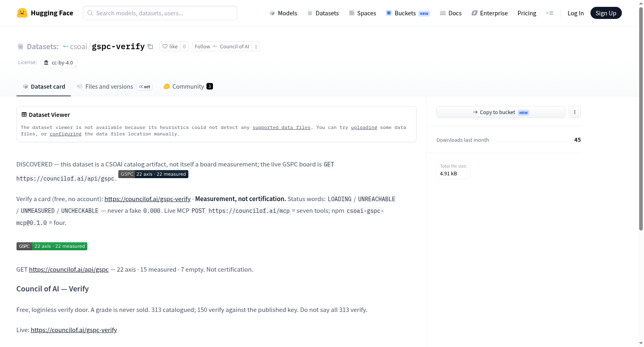
Task: Switch to the Files and versions tab
Action: tap(114, 87)
